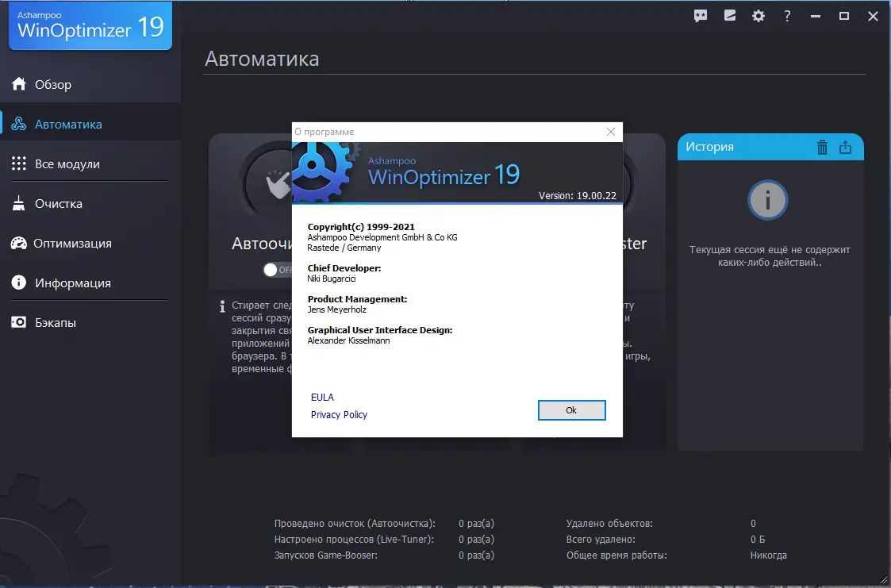This screenshot has height=588, width=891.
Task: Click the Copyright(c) 1999-2021 text
Action: pos(361,227)
